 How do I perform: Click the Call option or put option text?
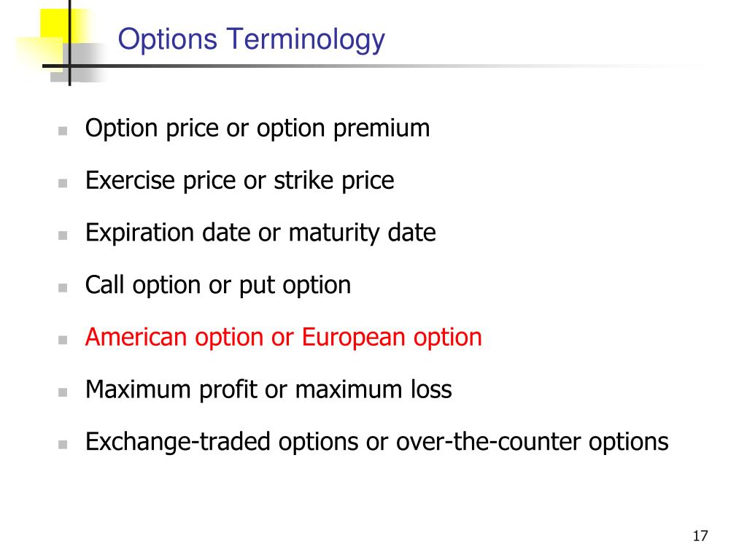pyautogui.click(x=218, y=286)
